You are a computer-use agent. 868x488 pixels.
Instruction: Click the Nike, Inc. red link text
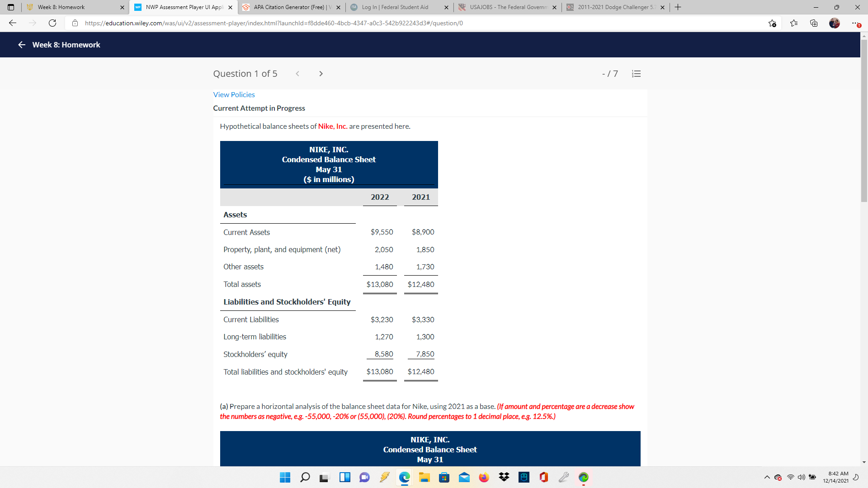coord(332,126)
